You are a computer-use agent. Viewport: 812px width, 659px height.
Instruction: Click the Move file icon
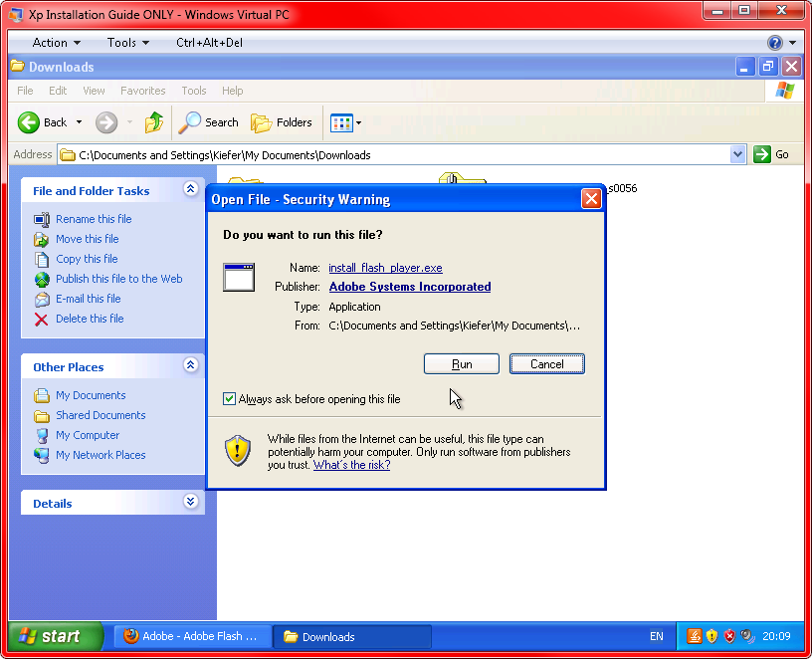[42, 239]
